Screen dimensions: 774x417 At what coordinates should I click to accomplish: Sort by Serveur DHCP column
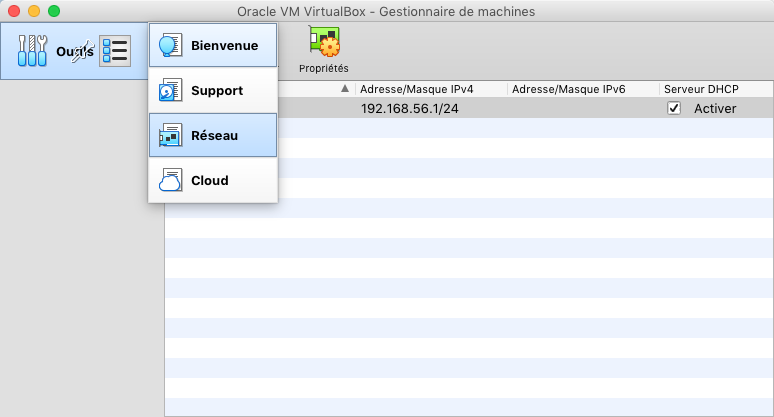pos(701,89)
